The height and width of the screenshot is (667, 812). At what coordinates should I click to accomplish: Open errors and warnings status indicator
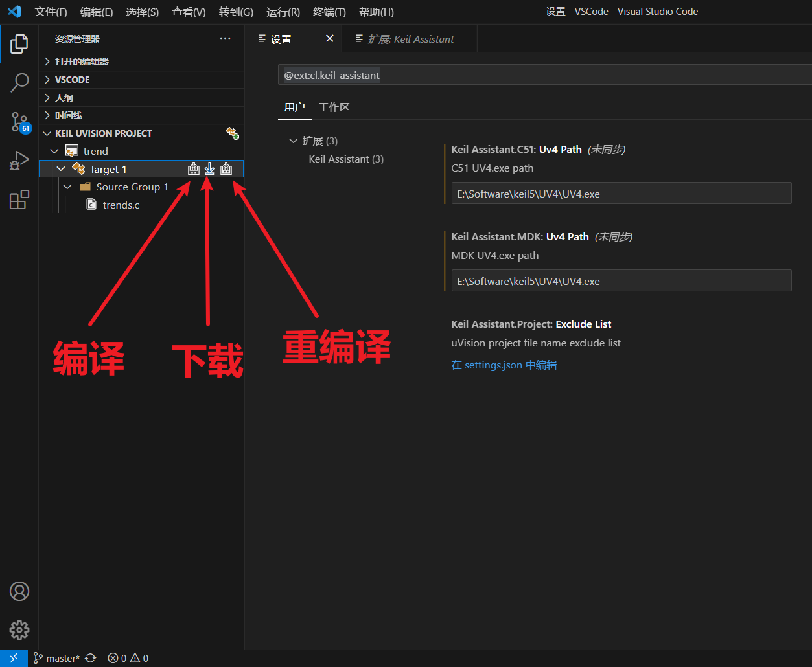coord(128,658)
